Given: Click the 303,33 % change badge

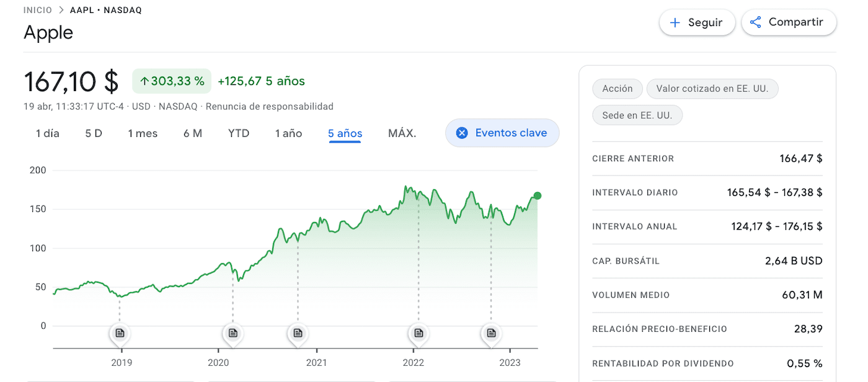Looking at the screenshot, I should (172, 81).
